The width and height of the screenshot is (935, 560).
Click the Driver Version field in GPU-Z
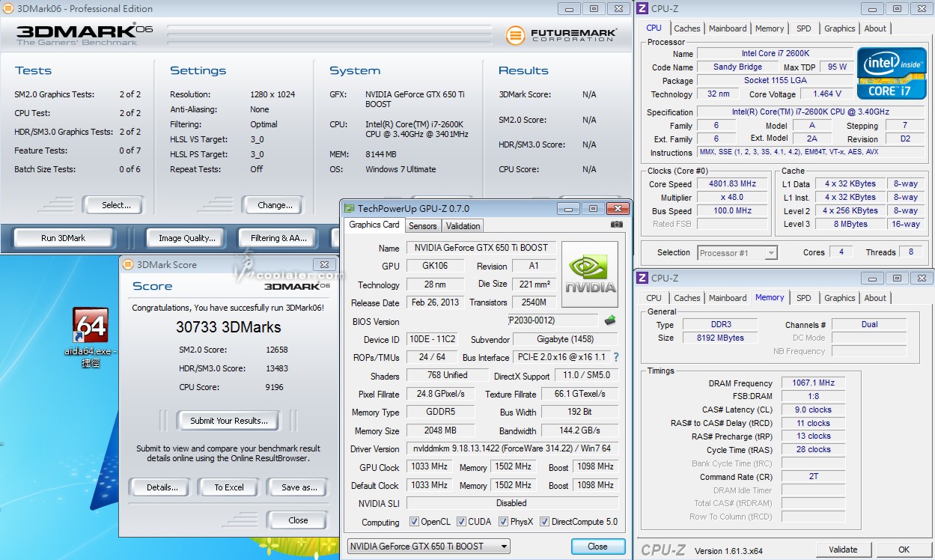click(x=513, y=449)
